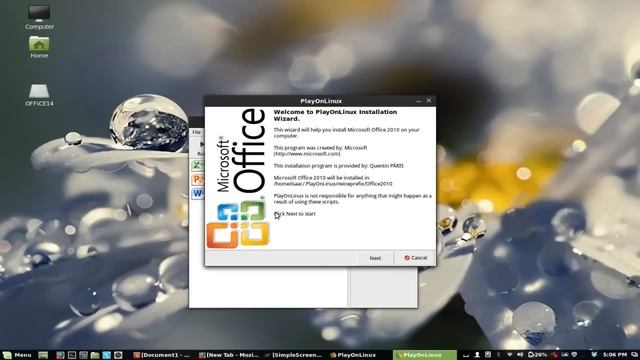The height and width of the screenshot is (360, 640).
Task: Open the round dark launcher icon in panel
Action: click(x=118, y=355)
